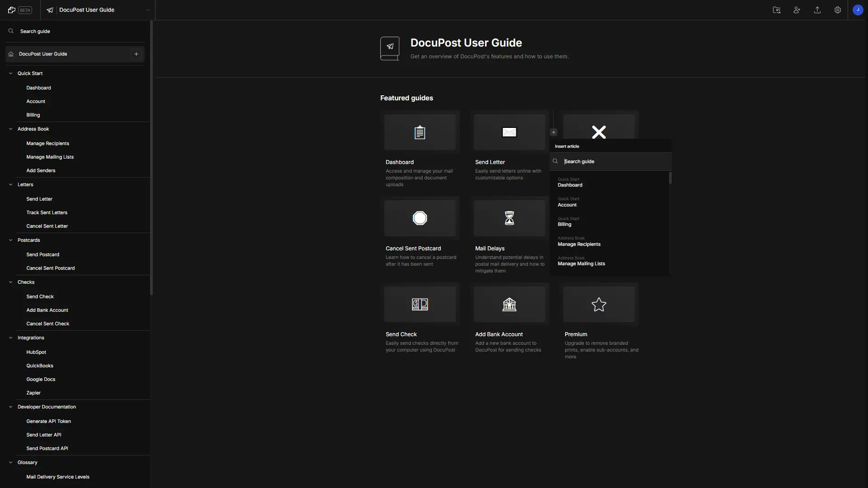Click the large guide logo icon in header
868x488 pixels.
pyautogui.click(x=390, y=48)
